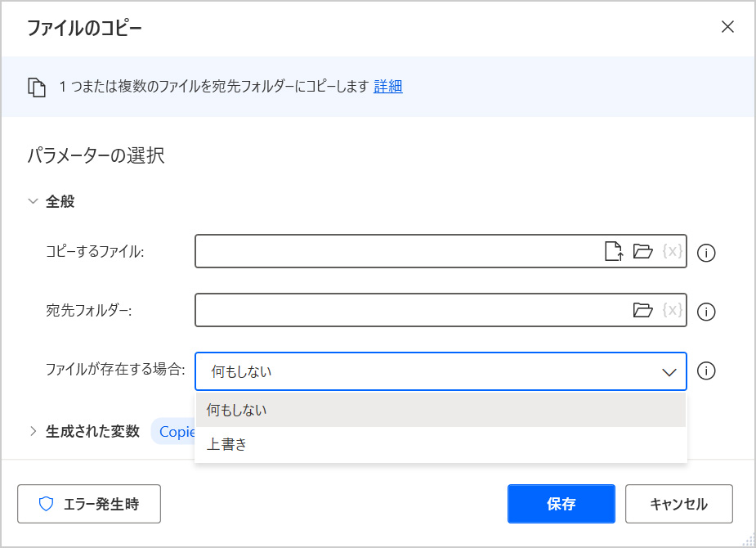Close the ファイルのコピー dialog
Screen dimensions: 756x548
tap(727, 26)
